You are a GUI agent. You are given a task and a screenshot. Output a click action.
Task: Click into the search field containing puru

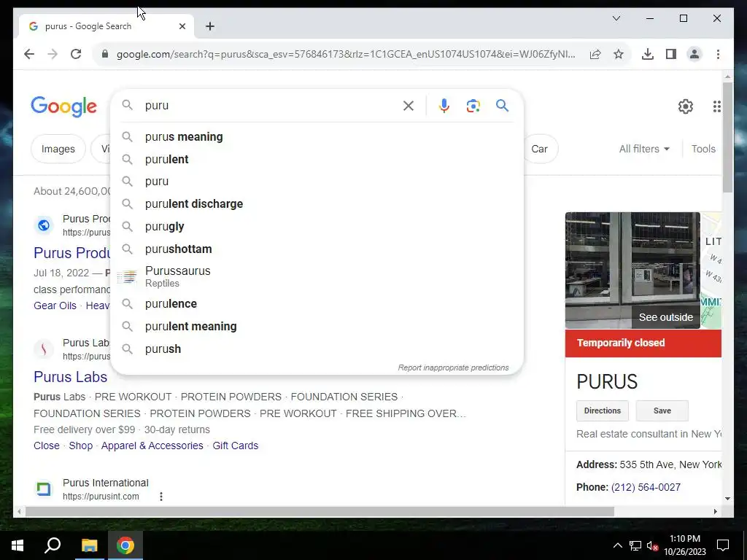tap(271, 105)
